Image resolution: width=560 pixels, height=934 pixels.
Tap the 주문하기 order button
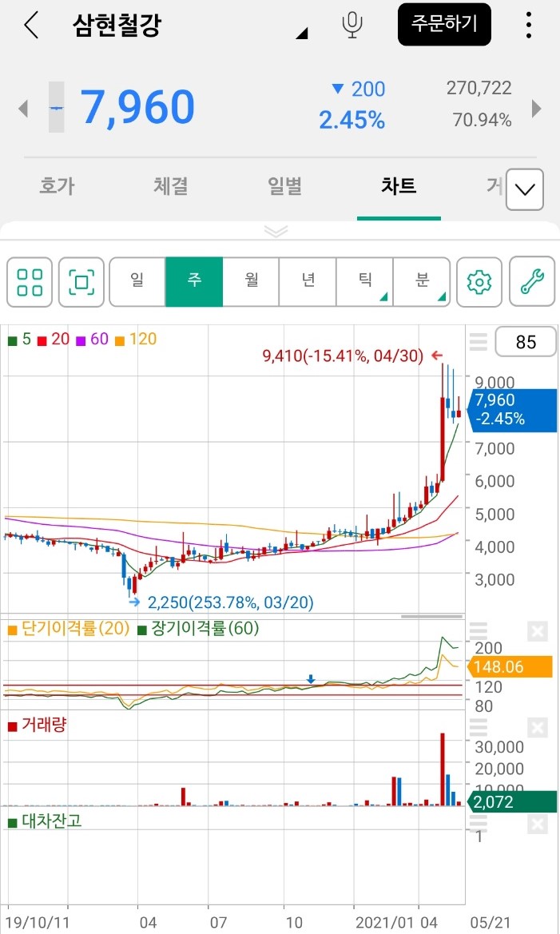click(444, 25)
